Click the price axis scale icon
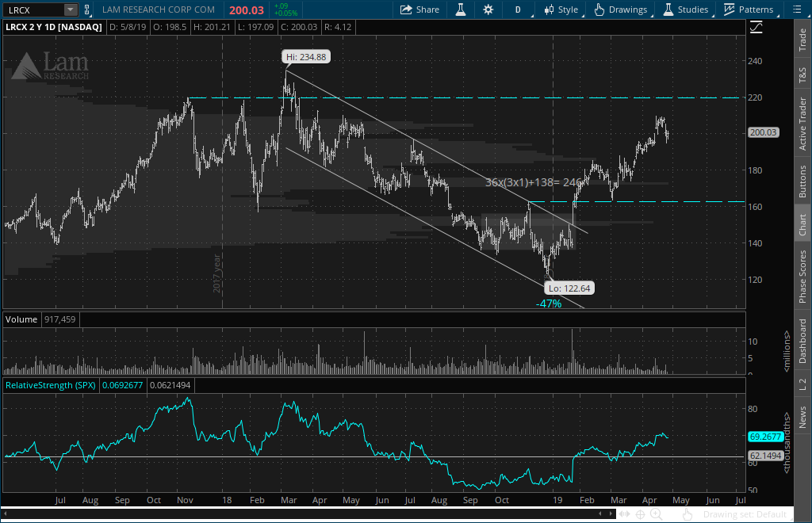 756,27
